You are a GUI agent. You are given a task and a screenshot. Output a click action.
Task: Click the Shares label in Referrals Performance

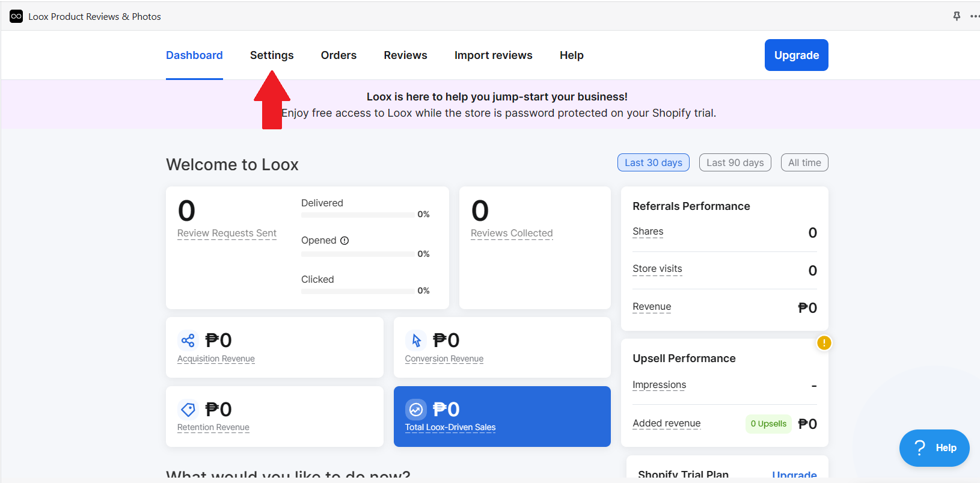[x=648, y=232]
